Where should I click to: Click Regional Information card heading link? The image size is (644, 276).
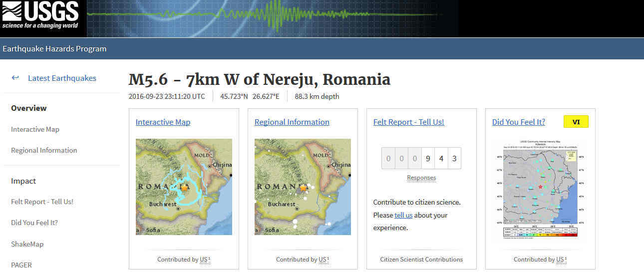(292, 122)
